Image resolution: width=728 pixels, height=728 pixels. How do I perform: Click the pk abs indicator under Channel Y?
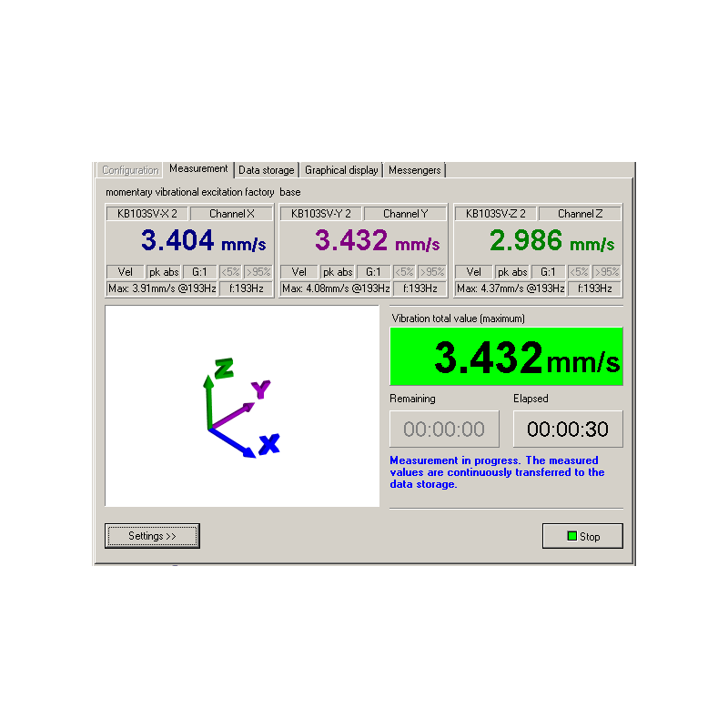tap(338, 272)
